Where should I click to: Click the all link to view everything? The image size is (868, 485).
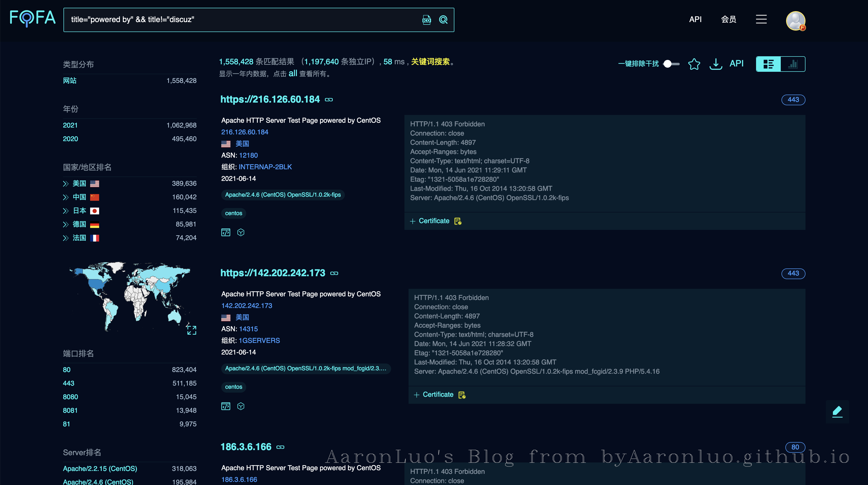(x=292, y=73)
